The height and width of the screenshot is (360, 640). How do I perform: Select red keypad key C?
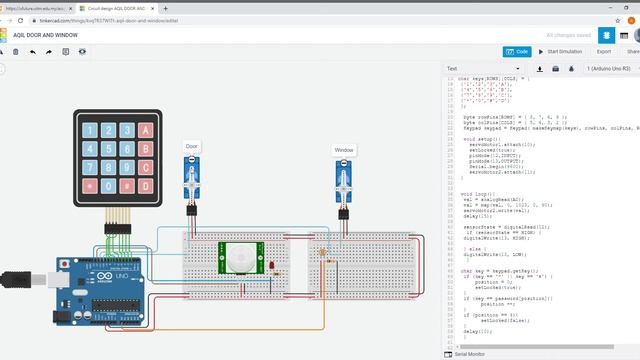tap(146, 167)
